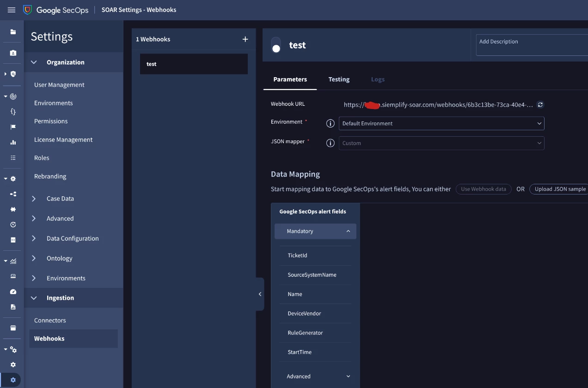Open the curly braces rules icon
The width and height of the screenshot is (588, 388).
[13, 112]
